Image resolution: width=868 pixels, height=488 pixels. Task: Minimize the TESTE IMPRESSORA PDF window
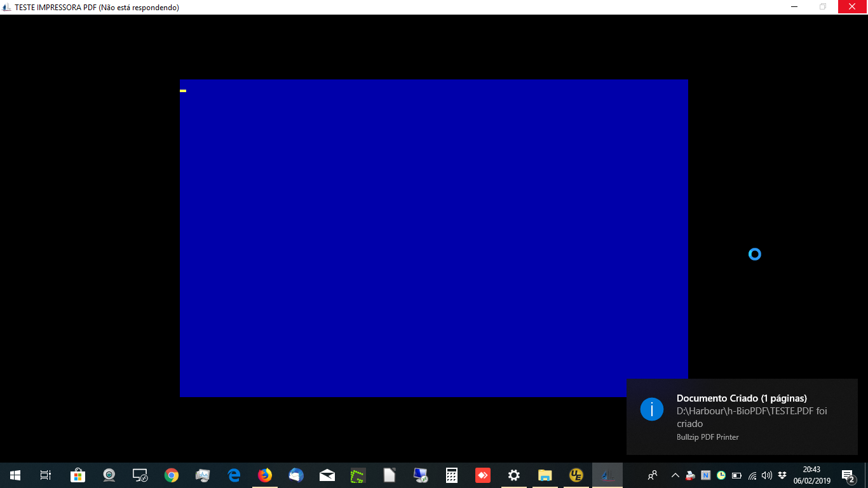point(794,7)
